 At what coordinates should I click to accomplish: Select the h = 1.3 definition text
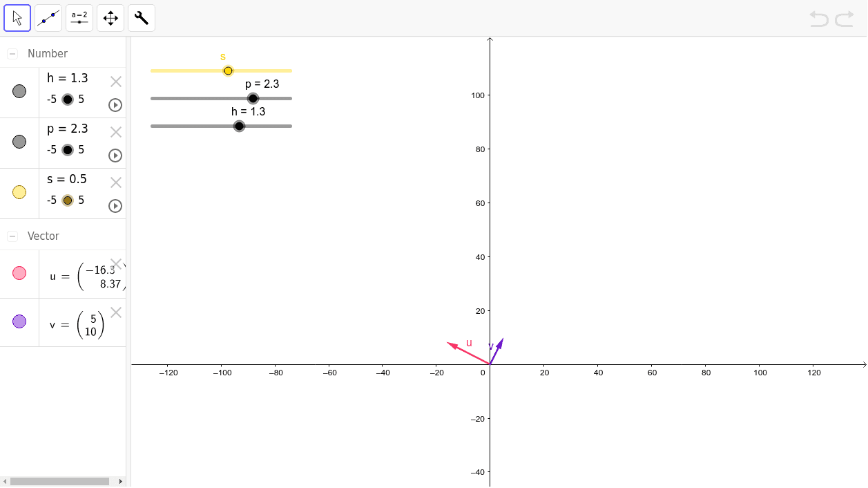[x=68, y=78]
